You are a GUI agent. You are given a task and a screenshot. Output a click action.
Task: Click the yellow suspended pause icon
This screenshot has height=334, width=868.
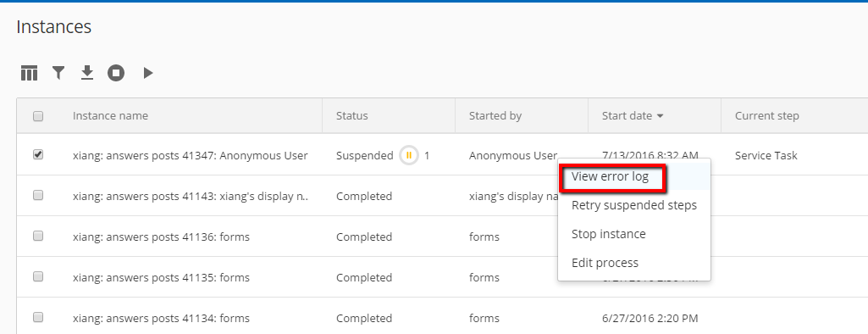[409, 156]
